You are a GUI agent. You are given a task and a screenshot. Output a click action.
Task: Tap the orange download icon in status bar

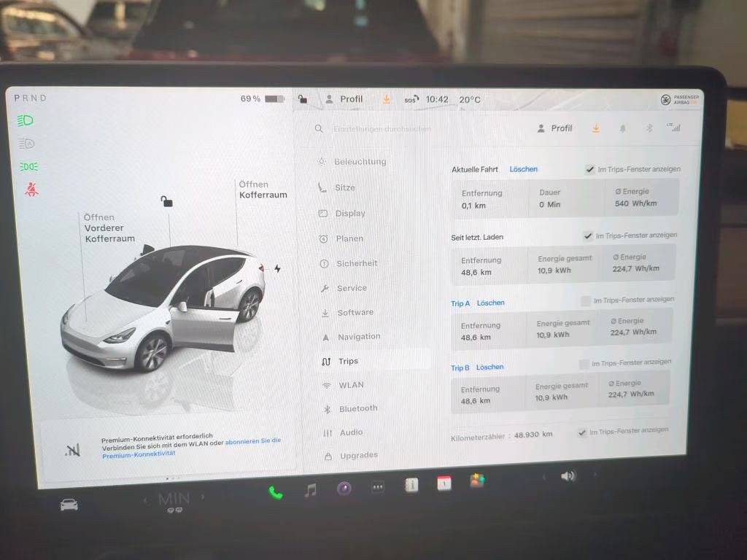pos(387,99)
